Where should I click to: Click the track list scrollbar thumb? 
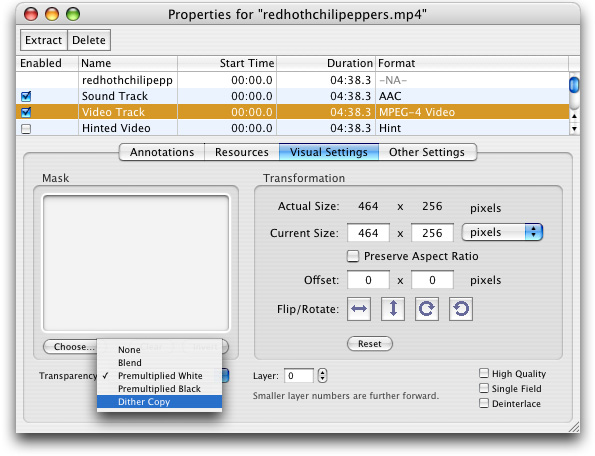coord(574,84)
